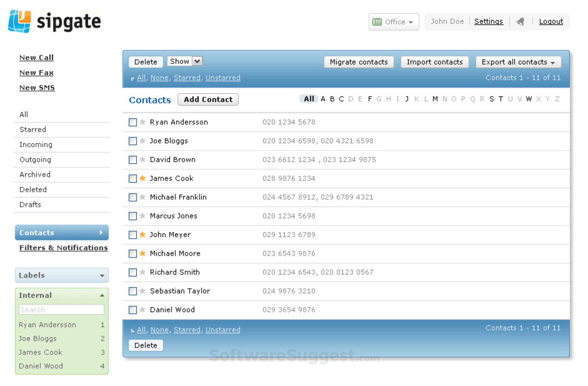Image resolution: width=588 pixels, height=386 pixels.
Task: Filter contacts by letter M
Action: pyautogui.click(x=435, y=99)
